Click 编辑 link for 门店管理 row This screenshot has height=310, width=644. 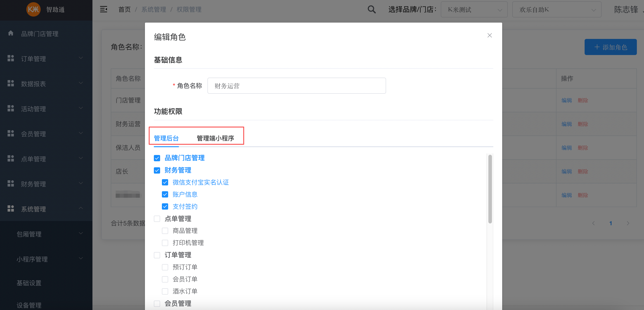pos(566,100)
